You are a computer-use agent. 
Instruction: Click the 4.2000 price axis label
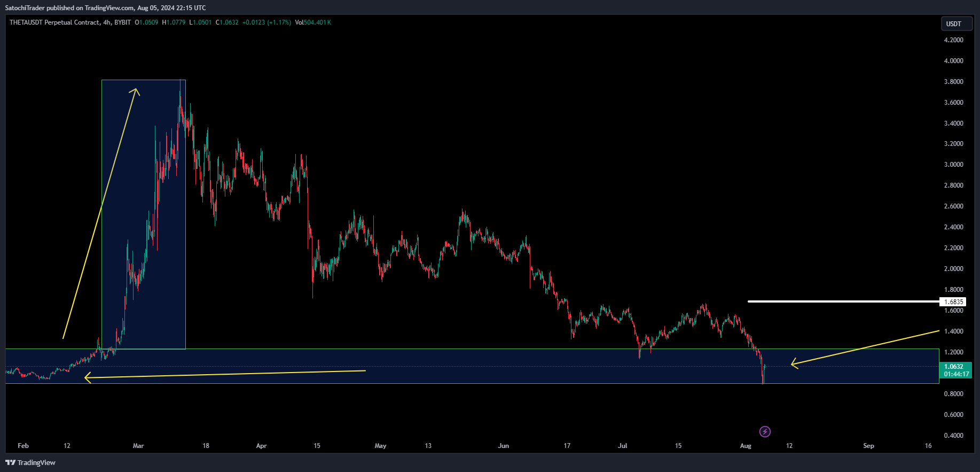pyautogui.click(x=954, y=40)
